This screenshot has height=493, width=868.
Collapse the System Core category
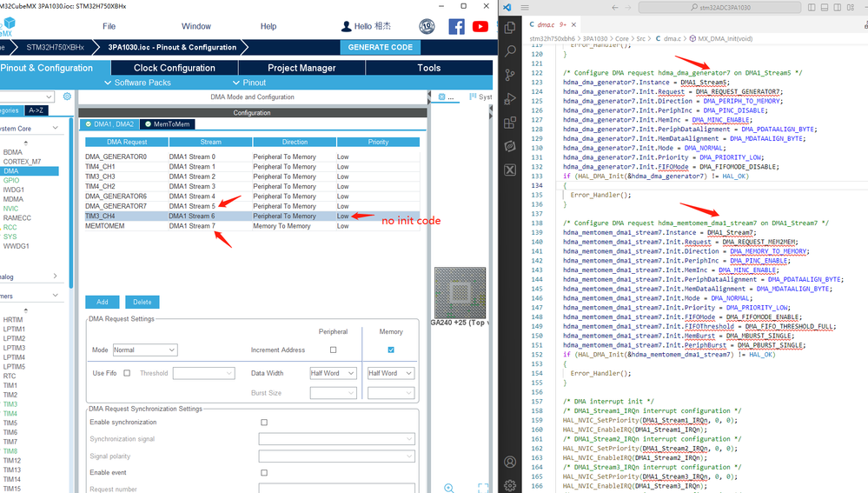click(55, 128)
